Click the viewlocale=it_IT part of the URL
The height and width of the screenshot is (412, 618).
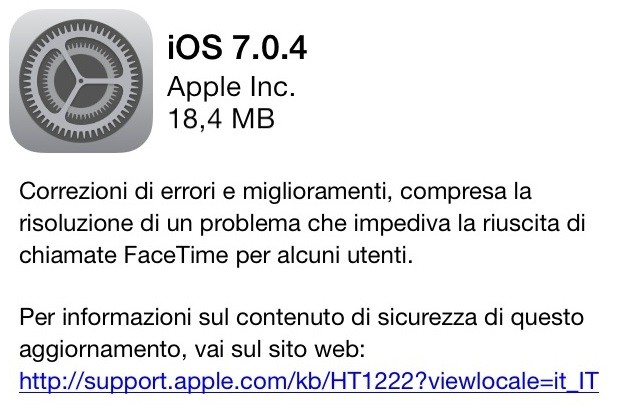514,381
